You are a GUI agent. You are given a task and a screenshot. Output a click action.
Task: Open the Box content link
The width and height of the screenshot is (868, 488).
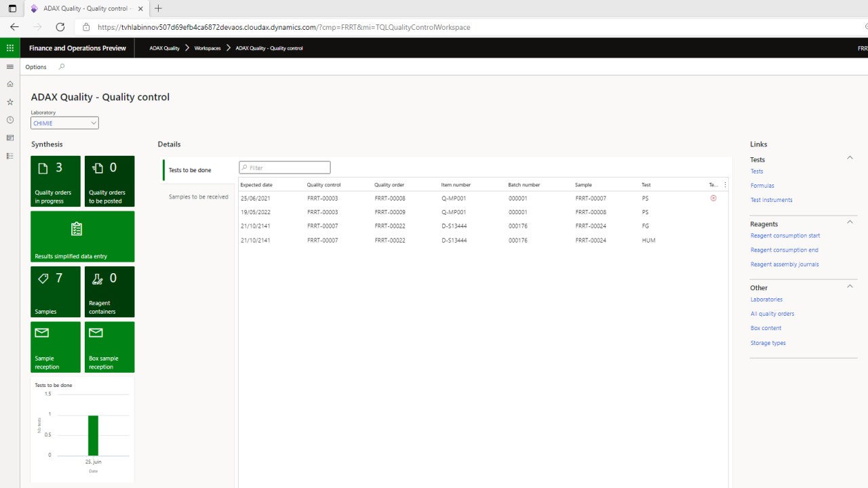pyautogui.click(x=766, y=328)
